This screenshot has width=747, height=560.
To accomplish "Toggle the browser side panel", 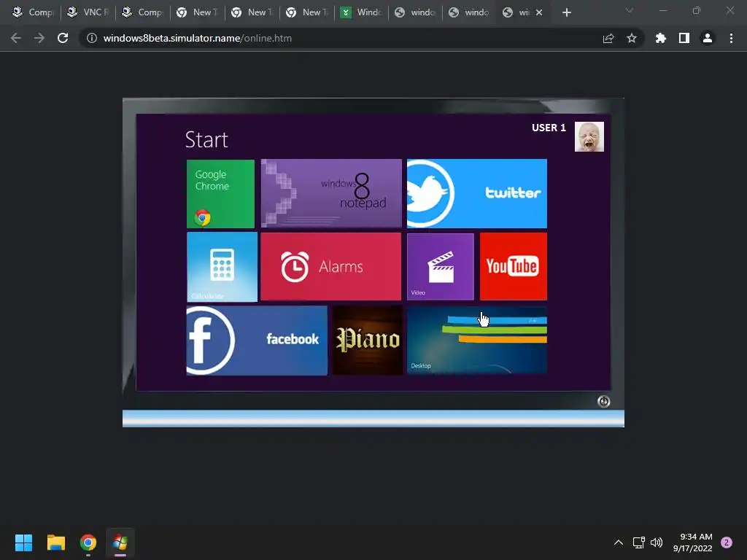I will tap(684, 38).
